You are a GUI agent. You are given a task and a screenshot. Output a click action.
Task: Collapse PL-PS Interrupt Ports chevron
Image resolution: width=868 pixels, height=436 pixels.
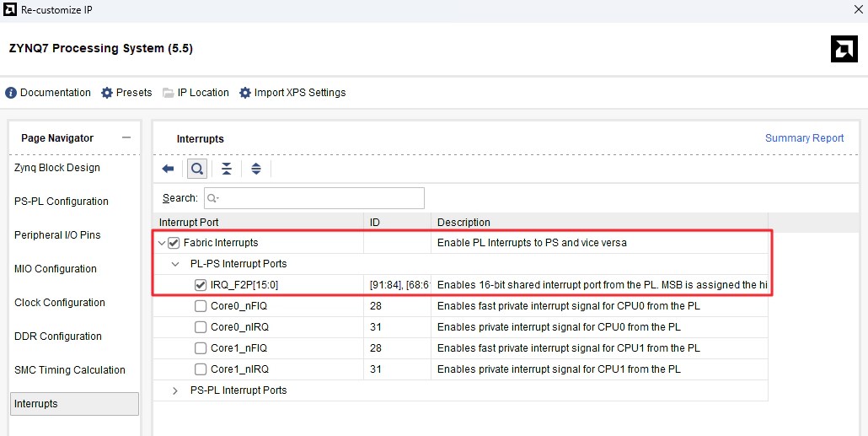[x=175, y=264]
